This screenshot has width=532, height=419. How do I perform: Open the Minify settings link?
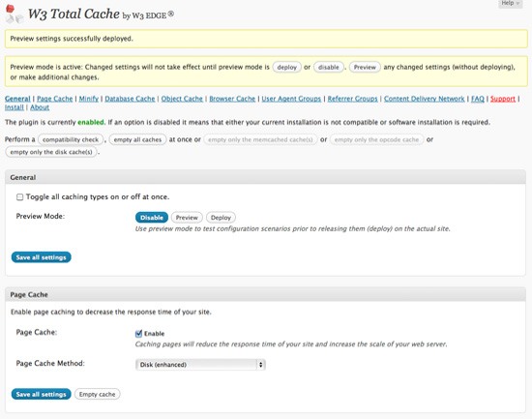point(89,99)
